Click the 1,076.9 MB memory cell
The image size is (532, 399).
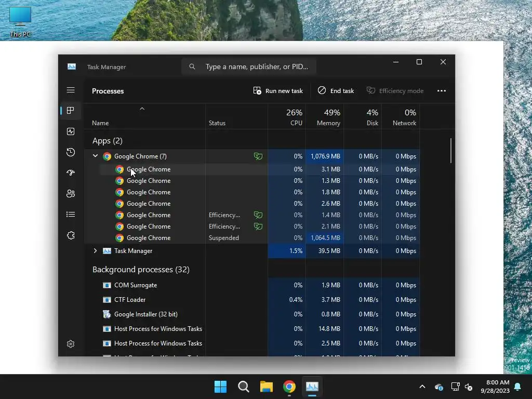click(325, 156)
